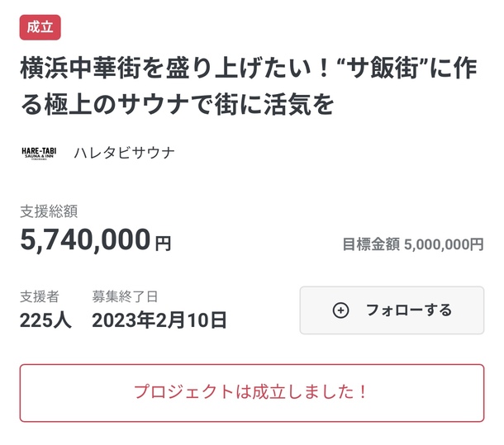Screen dimensions: 504x445
Task: Open the ハレタビサウナ owner name link
Action: pyautogui.click(x=124, y=153)
